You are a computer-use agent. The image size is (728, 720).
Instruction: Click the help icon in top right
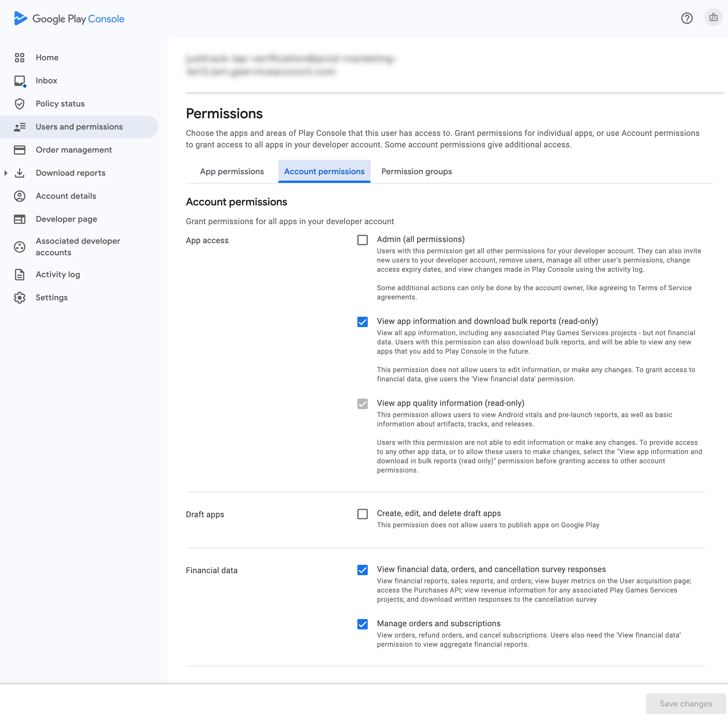click(x=687, y=18)
